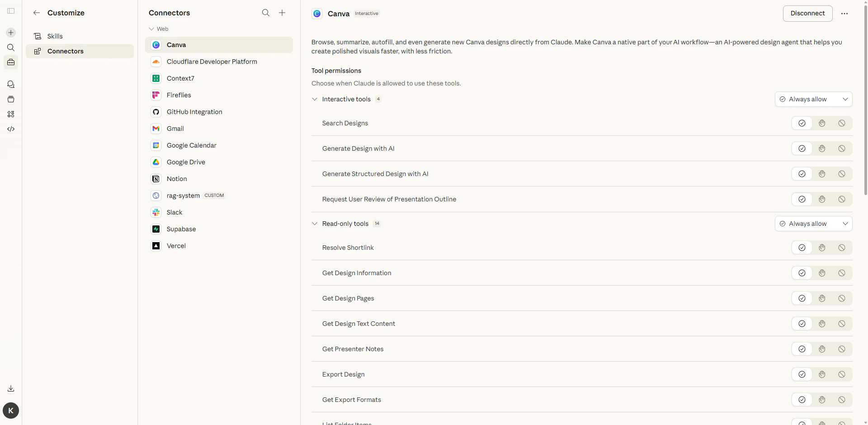Image resolution: width=868 pixels, height=425 pixels.
Task: Click the Vercel connector icon
Action: click(x=156, y=246)
